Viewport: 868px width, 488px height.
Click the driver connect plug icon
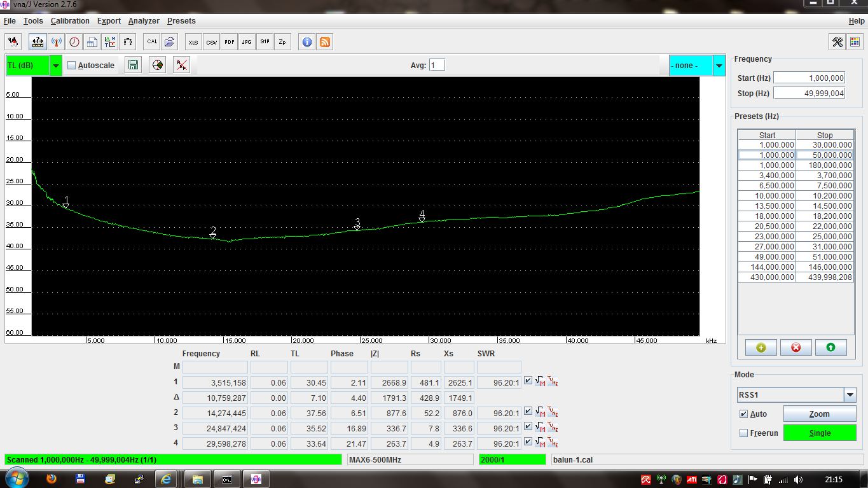(x=13, y=42)
